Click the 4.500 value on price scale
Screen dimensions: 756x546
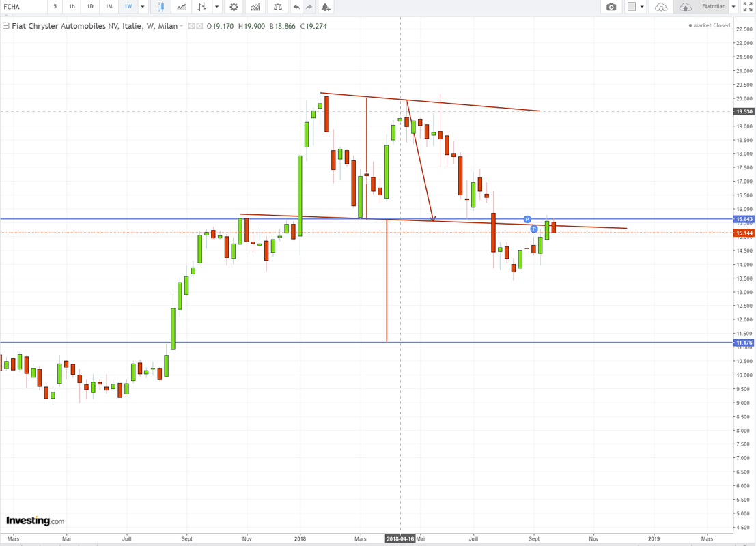[744, 527]
